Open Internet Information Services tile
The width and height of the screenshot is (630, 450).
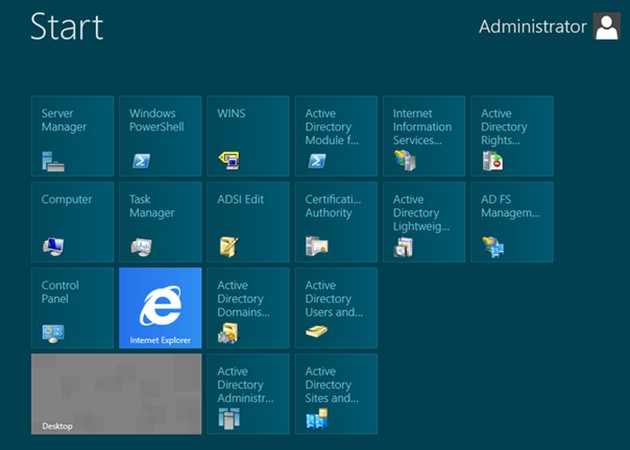coord(424,136)
